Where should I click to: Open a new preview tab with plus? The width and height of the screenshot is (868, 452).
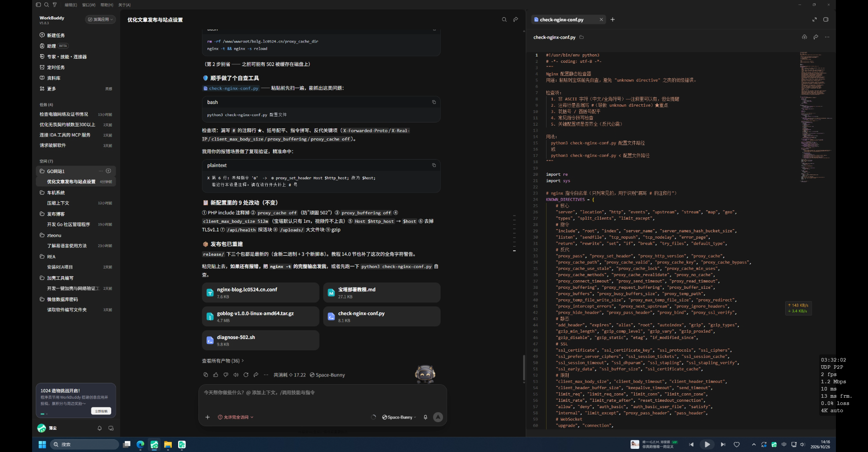pyautogui.click(x=613, y=19)
